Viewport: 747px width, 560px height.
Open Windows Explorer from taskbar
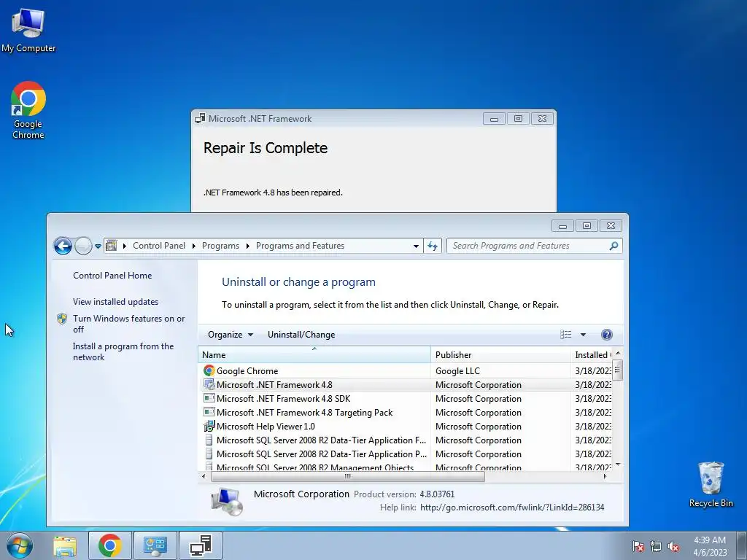click(x=65, y=545)
